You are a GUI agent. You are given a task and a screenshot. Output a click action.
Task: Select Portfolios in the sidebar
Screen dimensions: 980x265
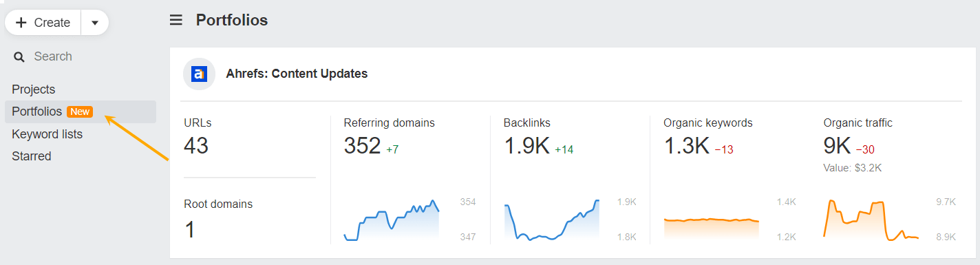tap(81, 112)
